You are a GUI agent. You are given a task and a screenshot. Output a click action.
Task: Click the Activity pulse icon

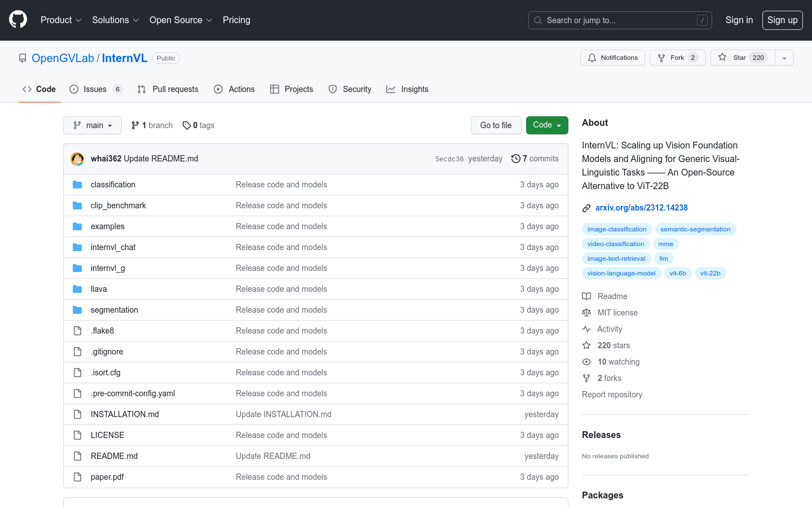click(586, 329)
